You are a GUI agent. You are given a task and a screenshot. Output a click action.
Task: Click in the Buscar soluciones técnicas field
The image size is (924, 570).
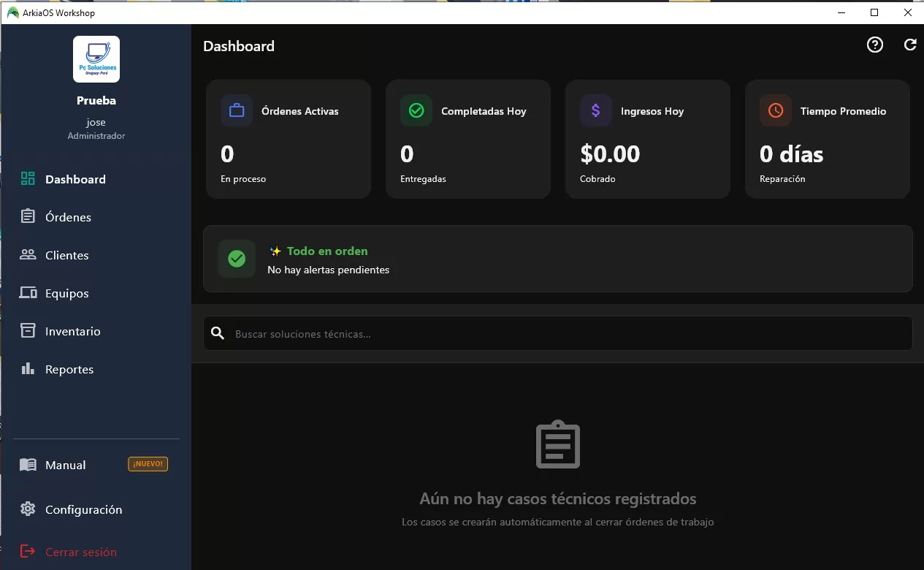[x=557, y=333]
